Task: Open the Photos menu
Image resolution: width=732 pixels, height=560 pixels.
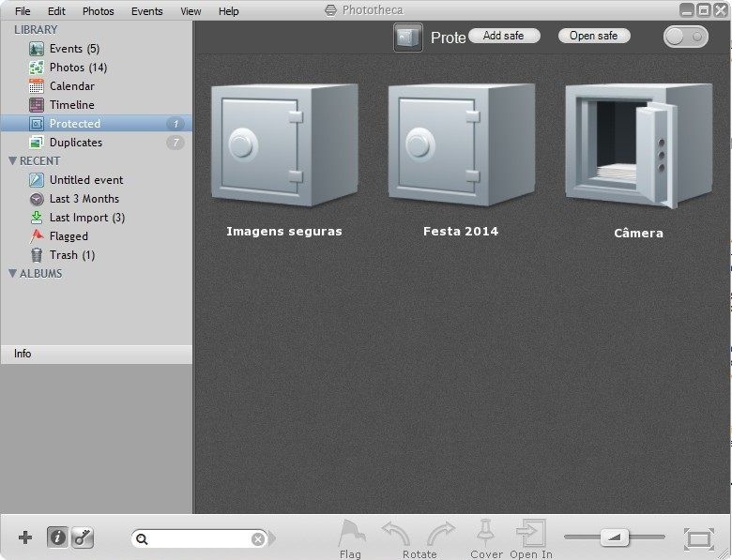Action: tap(98, 11)
